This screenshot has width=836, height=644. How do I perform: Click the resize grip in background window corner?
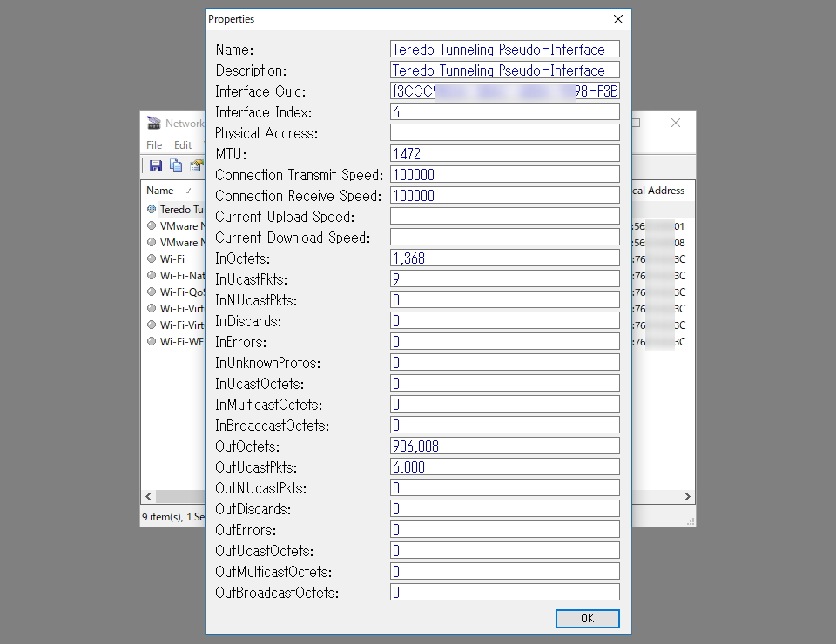[690, 521]
